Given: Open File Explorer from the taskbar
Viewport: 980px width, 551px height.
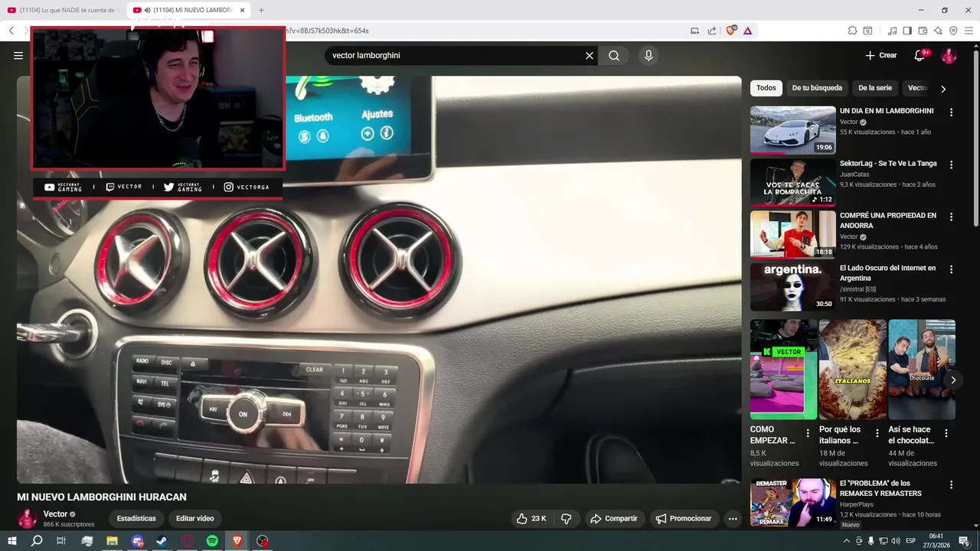Looking at the screenshot, I should 112,541.
